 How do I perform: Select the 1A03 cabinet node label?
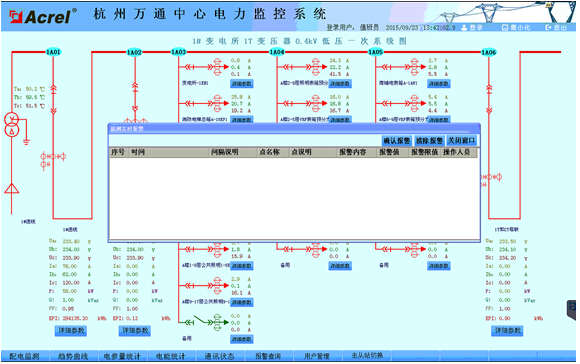tap(178, 52)
